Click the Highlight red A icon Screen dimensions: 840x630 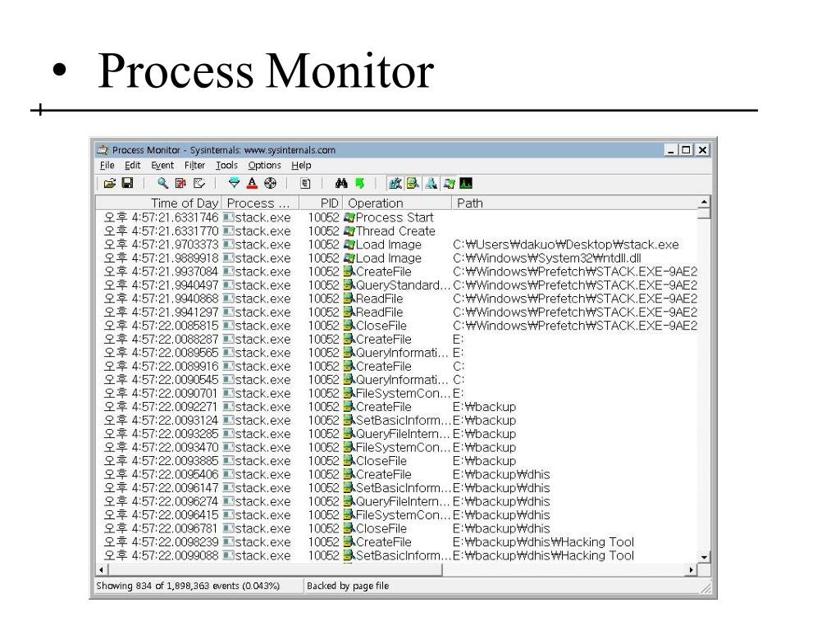(x=253, y=183)
